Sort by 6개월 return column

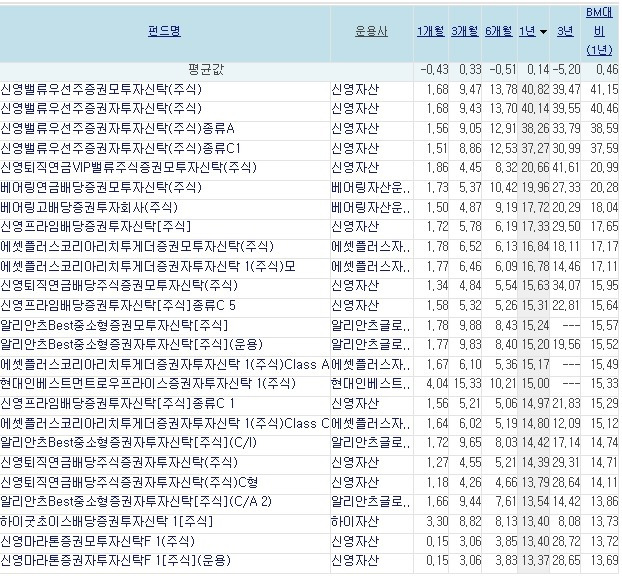coord(499,31)
